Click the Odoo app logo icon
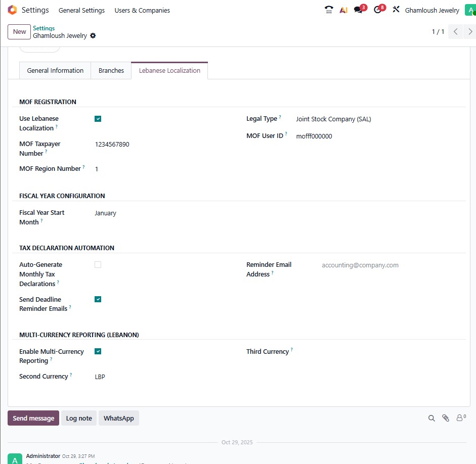This screenshot has width=476, height=464. [12, 10]
